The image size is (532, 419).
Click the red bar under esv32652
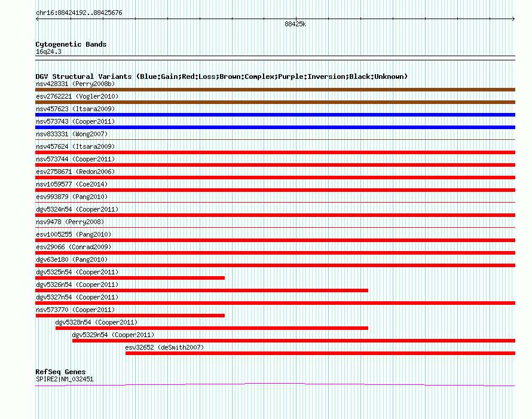point(320,353)
